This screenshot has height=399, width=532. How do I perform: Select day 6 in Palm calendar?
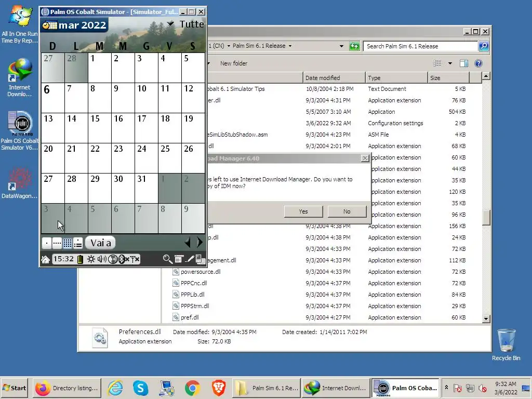point(53,98)
